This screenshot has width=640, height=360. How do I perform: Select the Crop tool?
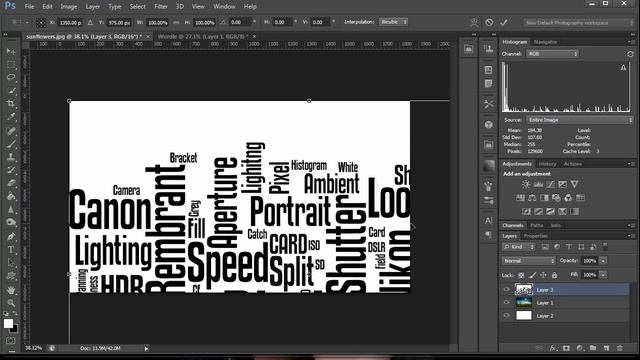pos(11,103)
